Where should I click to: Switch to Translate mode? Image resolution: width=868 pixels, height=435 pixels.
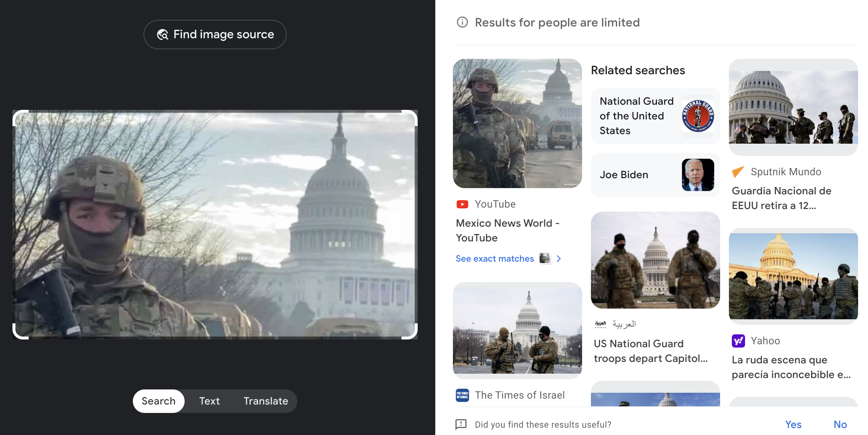(266, 401)
